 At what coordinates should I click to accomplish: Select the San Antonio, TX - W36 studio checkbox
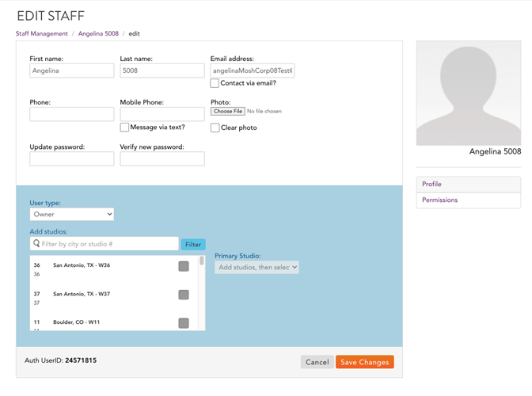coord(184,266)
